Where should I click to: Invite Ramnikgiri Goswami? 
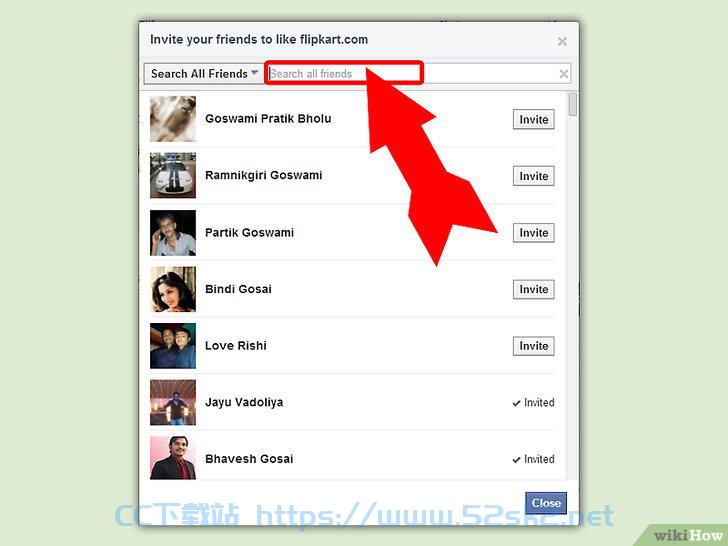pos(533,176)
